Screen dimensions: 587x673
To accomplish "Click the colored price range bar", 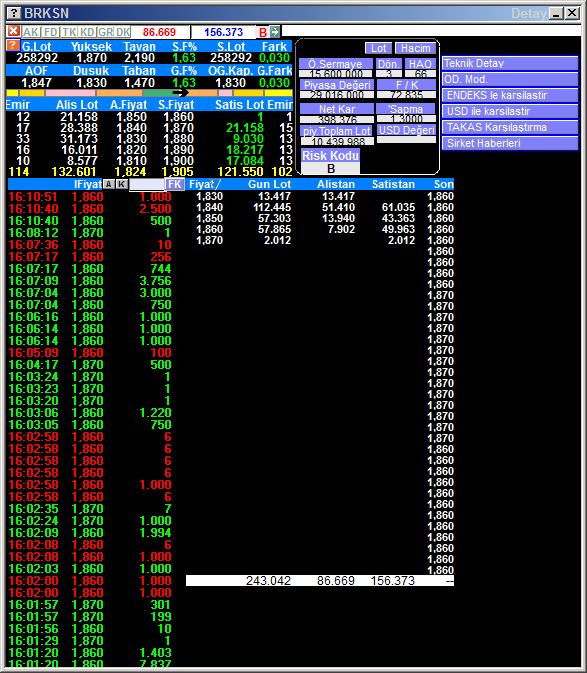I will pyautogui.click(x=149, y=93).
